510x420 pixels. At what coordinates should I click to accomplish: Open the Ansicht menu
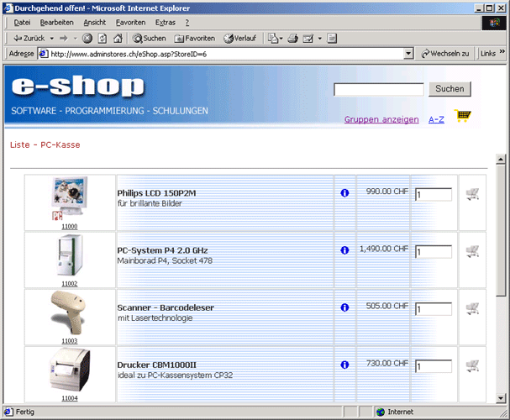pyautogui.click(x=95, y=23)
